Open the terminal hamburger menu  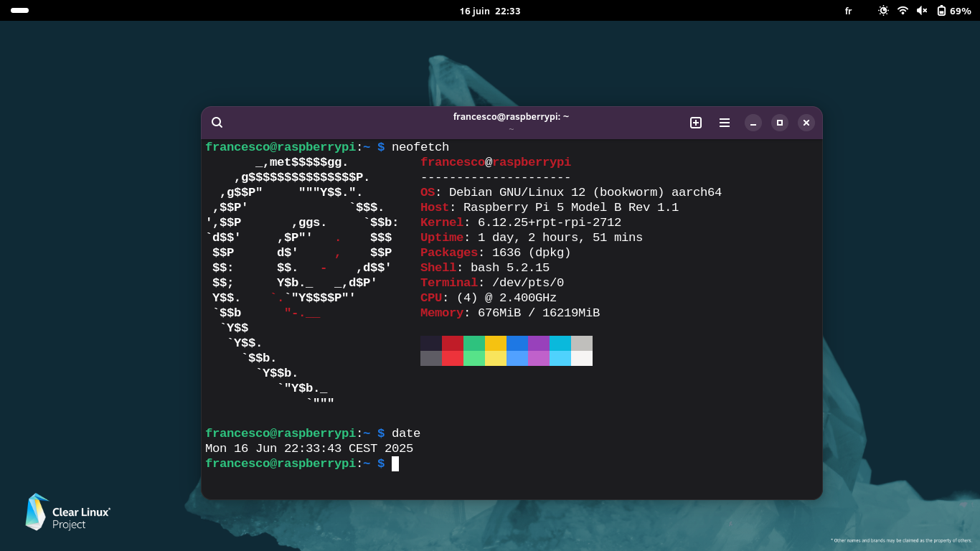click(725, 123)
